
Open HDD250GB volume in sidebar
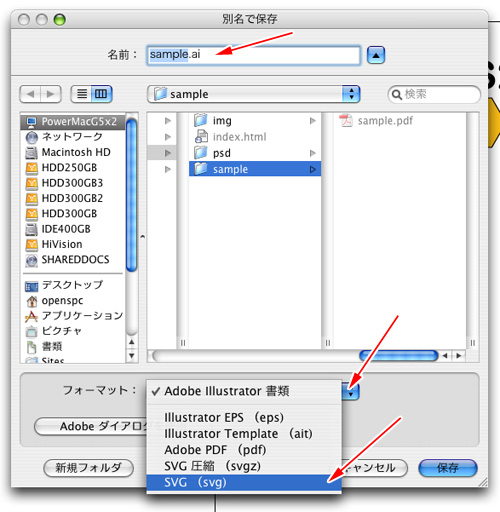coord(73,167)
